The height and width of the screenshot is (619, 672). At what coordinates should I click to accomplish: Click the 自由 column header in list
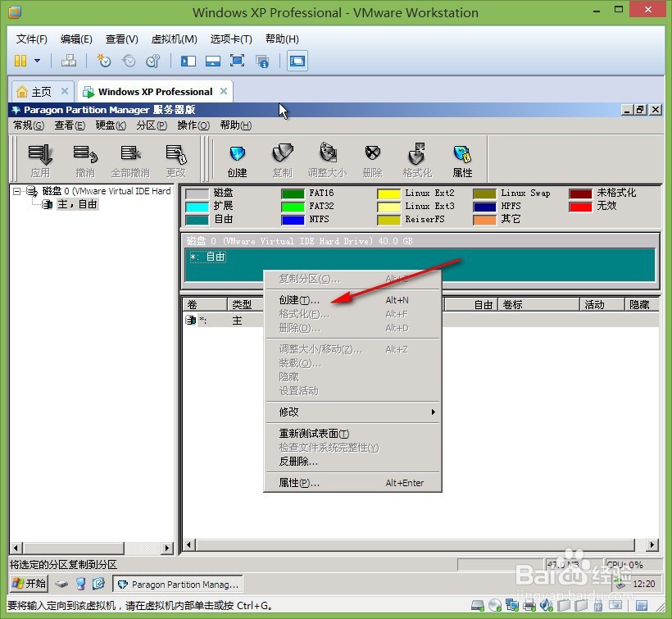click(470, 304)
